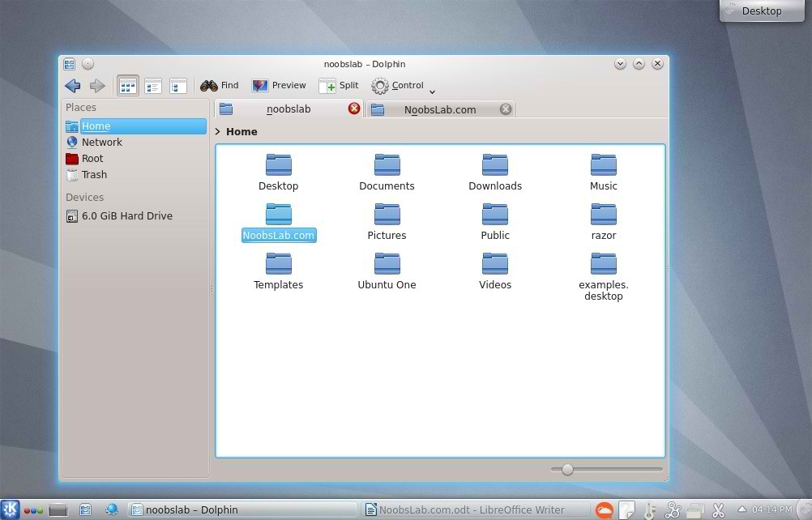The image size is (812, 520).
Task: Switch to NoobsLab.com.odt LibreOffice Writer task
Action: [x=476, y=510]
